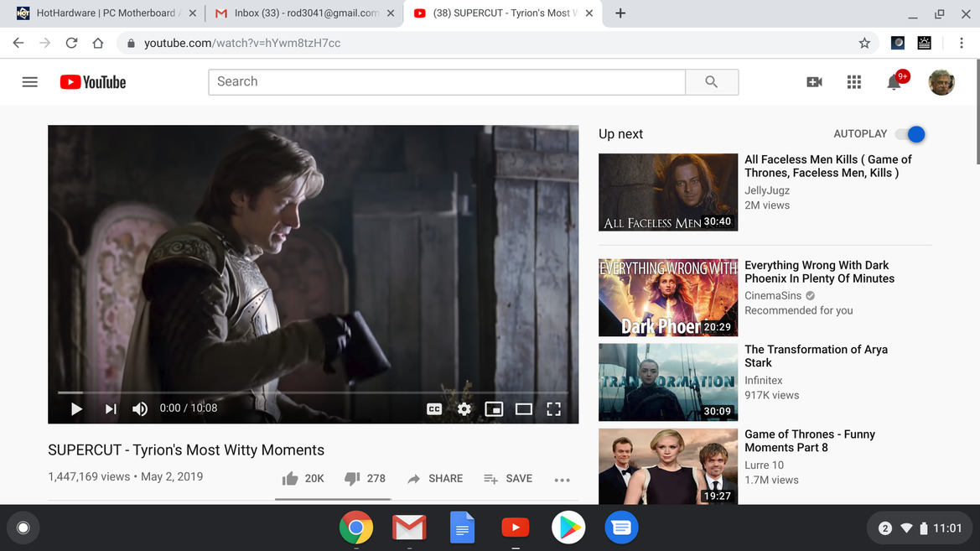Open the notifications bell
Image resolution: width=980 pixels, height=551 pixels.
(x=894, y=82)
